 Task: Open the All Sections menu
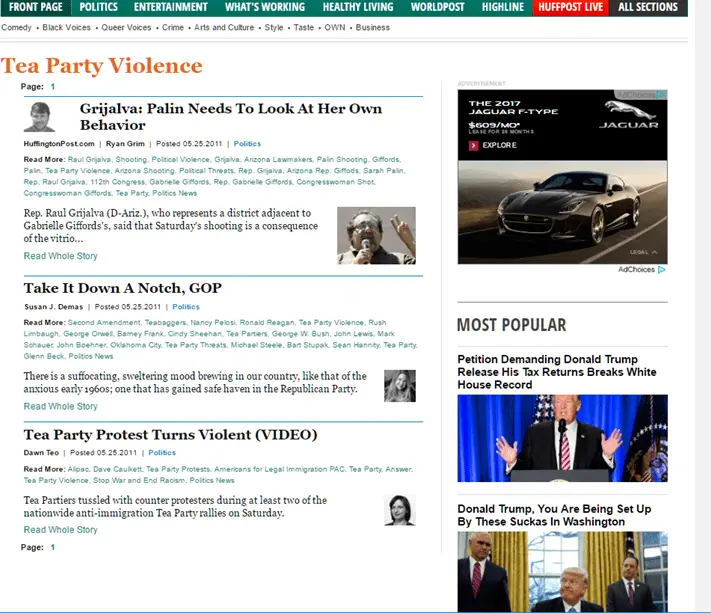point(648,7)
